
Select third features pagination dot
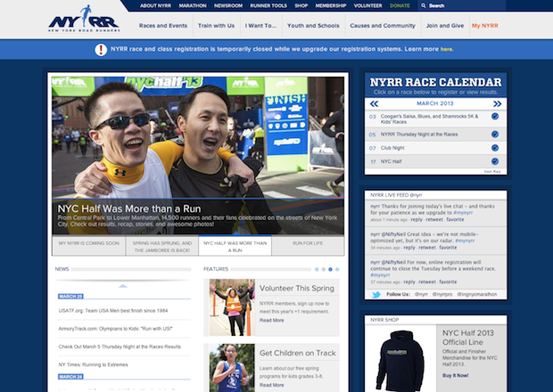[330, 269]
